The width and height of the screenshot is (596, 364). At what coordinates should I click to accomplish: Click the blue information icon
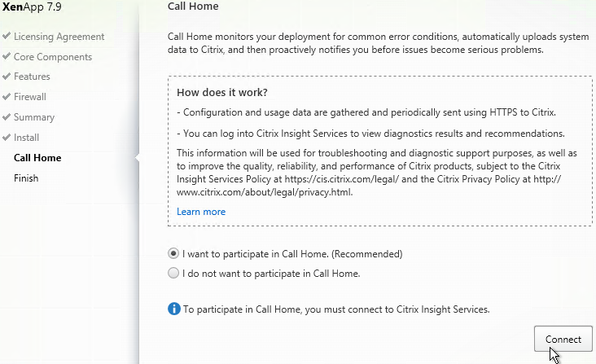click(x=173, y=309)
